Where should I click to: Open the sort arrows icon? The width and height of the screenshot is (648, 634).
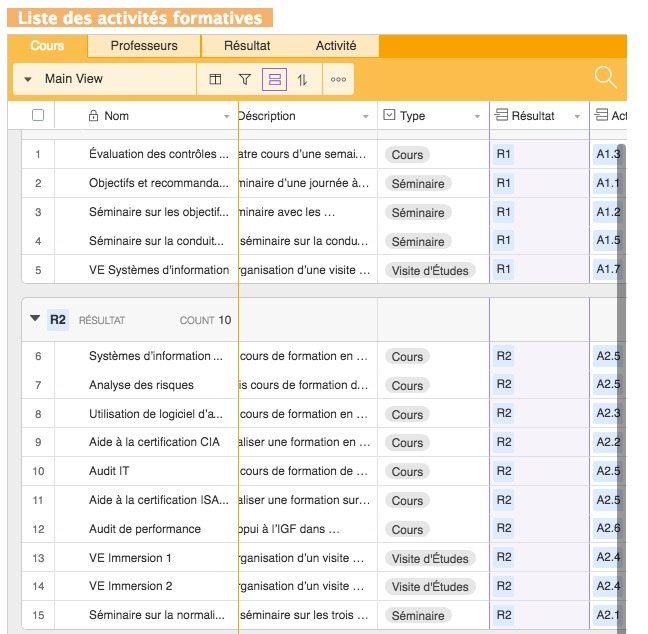(x=302, y=79)
